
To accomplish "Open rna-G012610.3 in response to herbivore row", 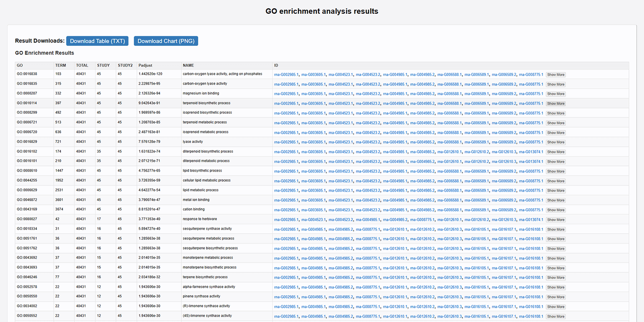I will (504, 220).
